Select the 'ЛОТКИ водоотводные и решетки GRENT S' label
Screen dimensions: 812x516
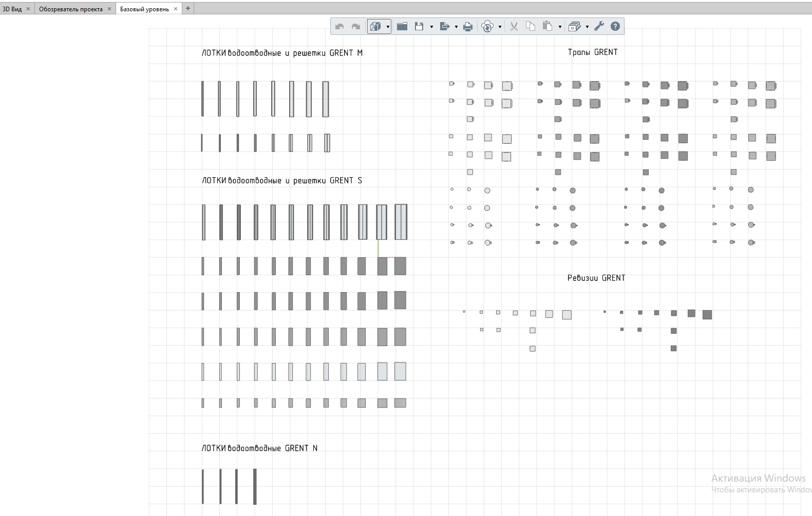[x=282, y=180]
